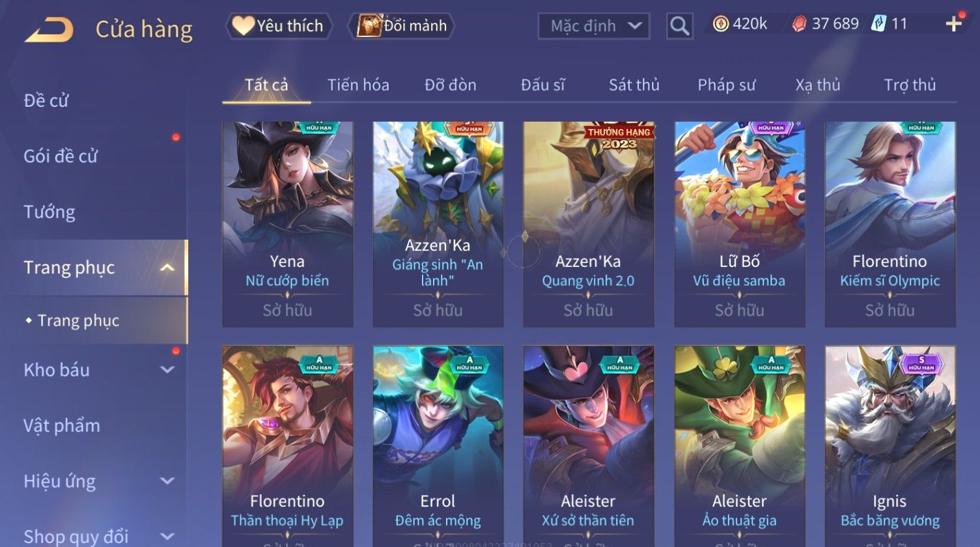Click the back arrow icon

click(x=49, y=30)
